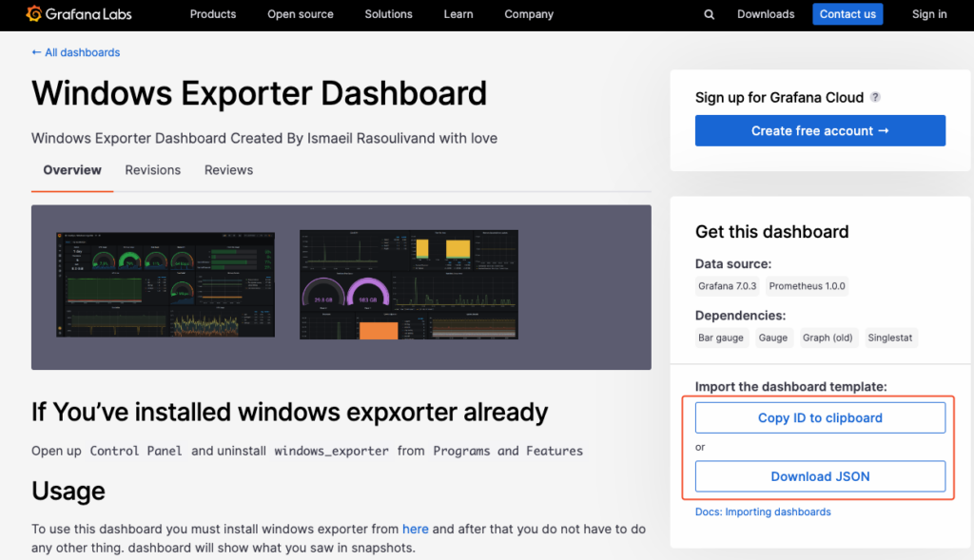Screen dimensions: 974x560
Task: Open the second dashboard screenshot thumbnail
Action: click(409, 285)
